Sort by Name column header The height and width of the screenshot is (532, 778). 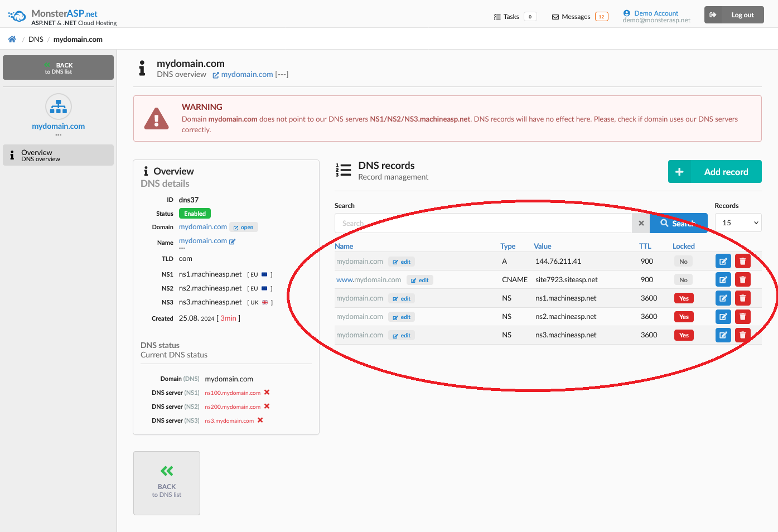[x=344, y=246]
